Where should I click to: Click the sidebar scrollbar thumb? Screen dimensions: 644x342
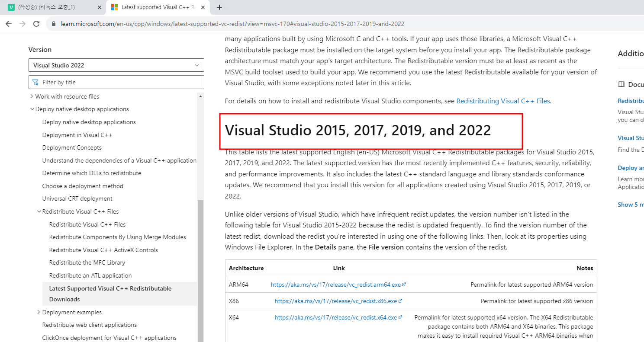click(200, 271)
